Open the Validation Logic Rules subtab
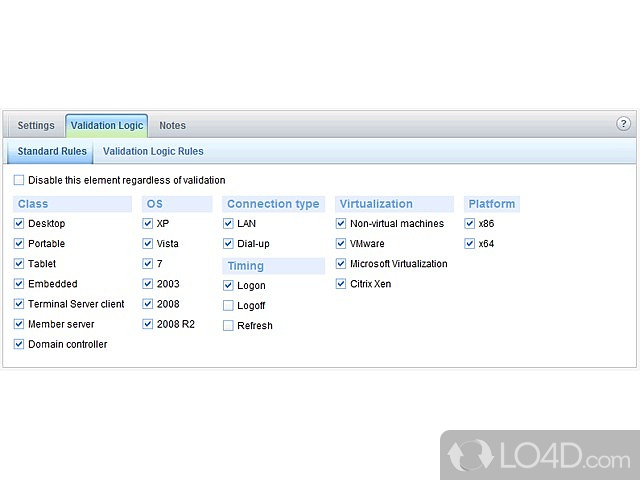 click(x=153, y=152)
